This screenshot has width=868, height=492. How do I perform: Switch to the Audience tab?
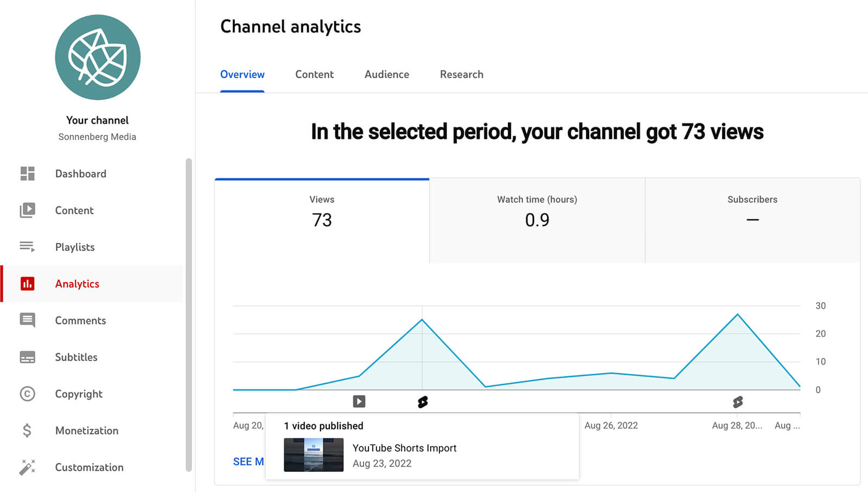(386, 74)
